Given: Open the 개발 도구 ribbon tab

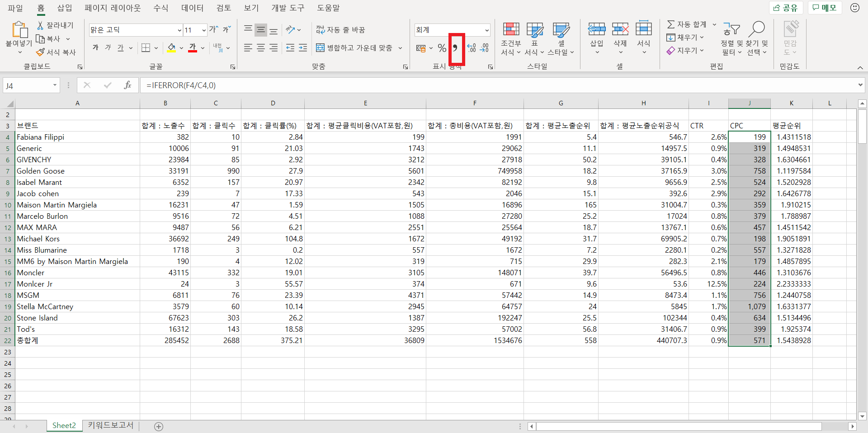Looking at the screenshot, I should click(288, 8).
